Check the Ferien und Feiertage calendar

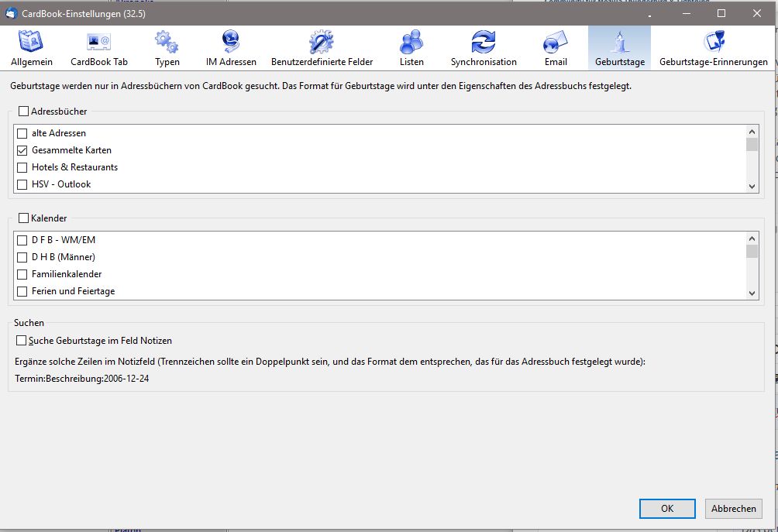(x=22, y=291)
